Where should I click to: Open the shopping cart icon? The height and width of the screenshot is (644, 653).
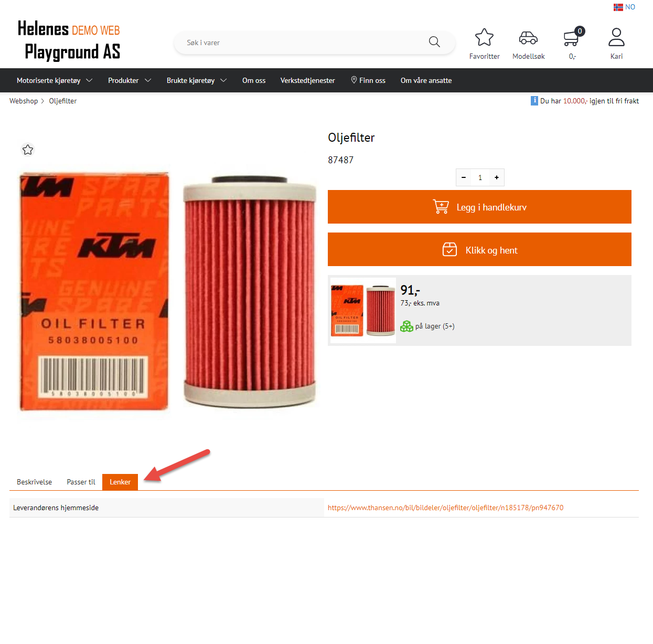pos(572,38)
